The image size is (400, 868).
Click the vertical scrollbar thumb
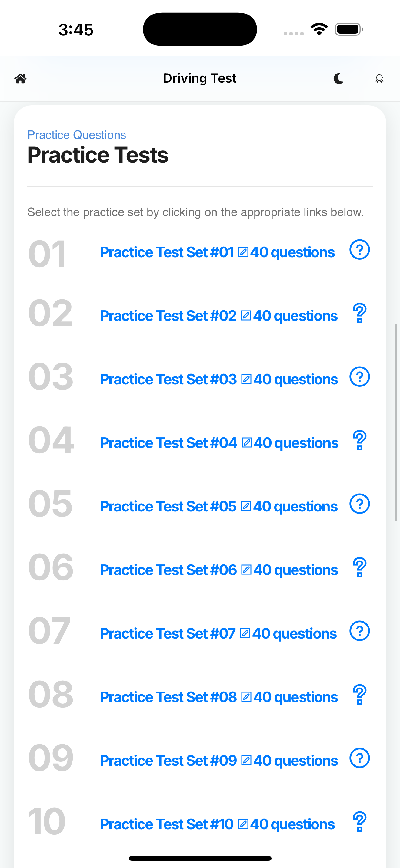396,422
